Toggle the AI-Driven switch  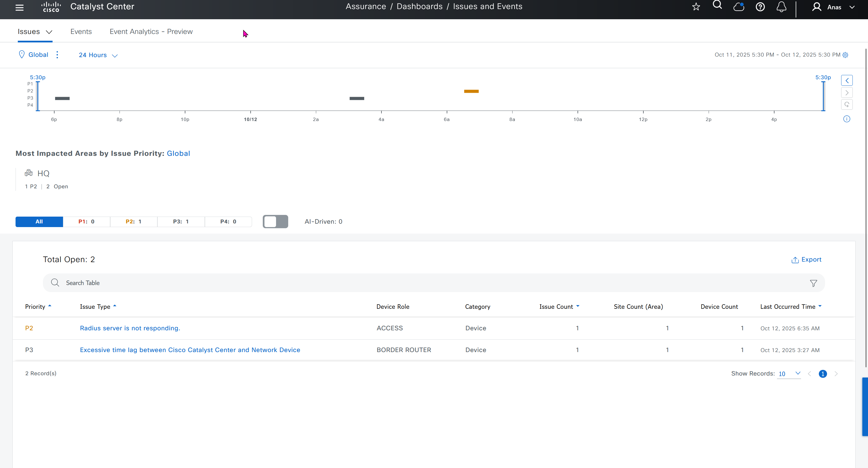(275, 221)
